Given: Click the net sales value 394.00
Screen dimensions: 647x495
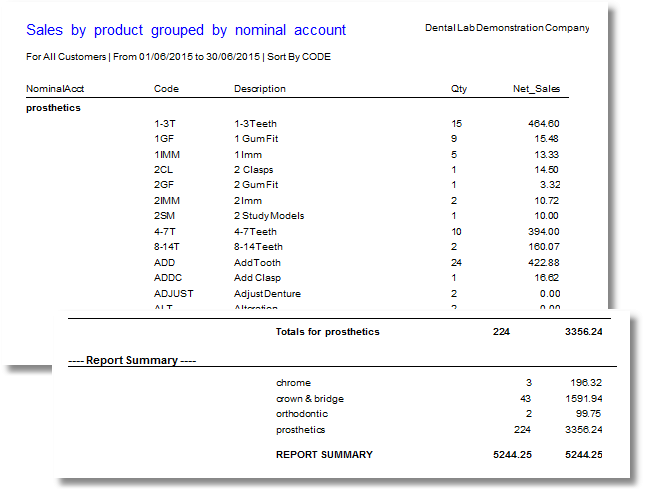Looking at the screenshot, I should [544, 231].
